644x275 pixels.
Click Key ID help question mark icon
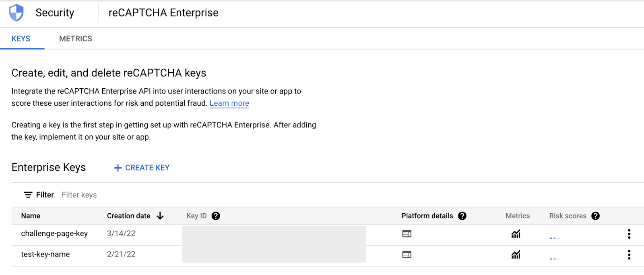(x=216, y=216)
